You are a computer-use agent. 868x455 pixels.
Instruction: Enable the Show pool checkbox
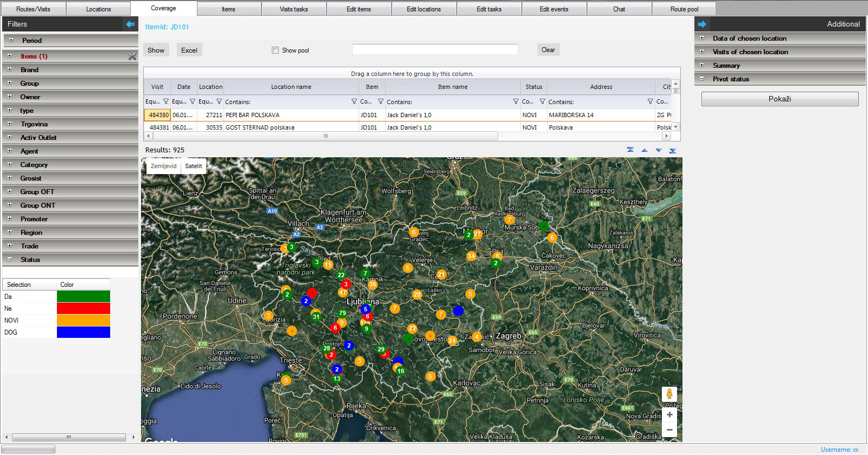[276, 50]
